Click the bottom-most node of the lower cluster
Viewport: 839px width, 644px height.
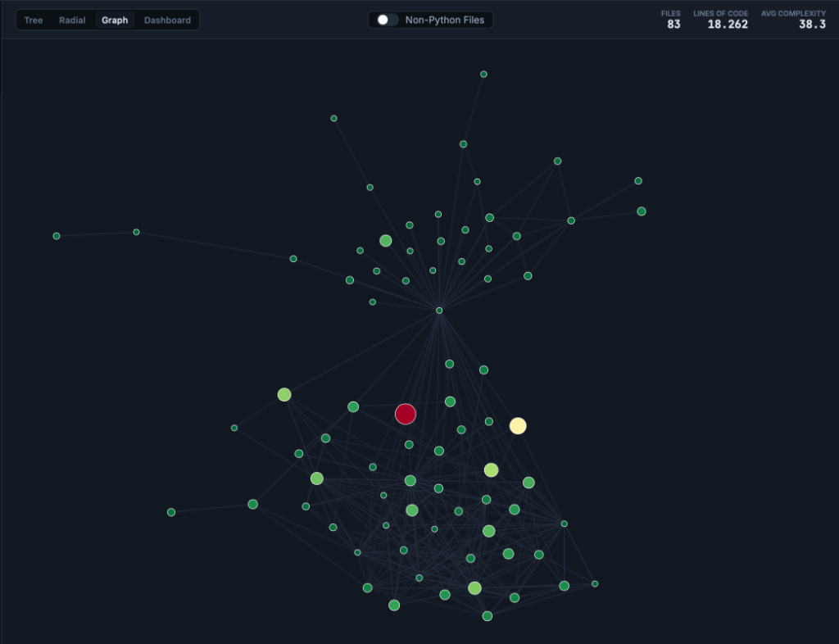pos(487,615)
